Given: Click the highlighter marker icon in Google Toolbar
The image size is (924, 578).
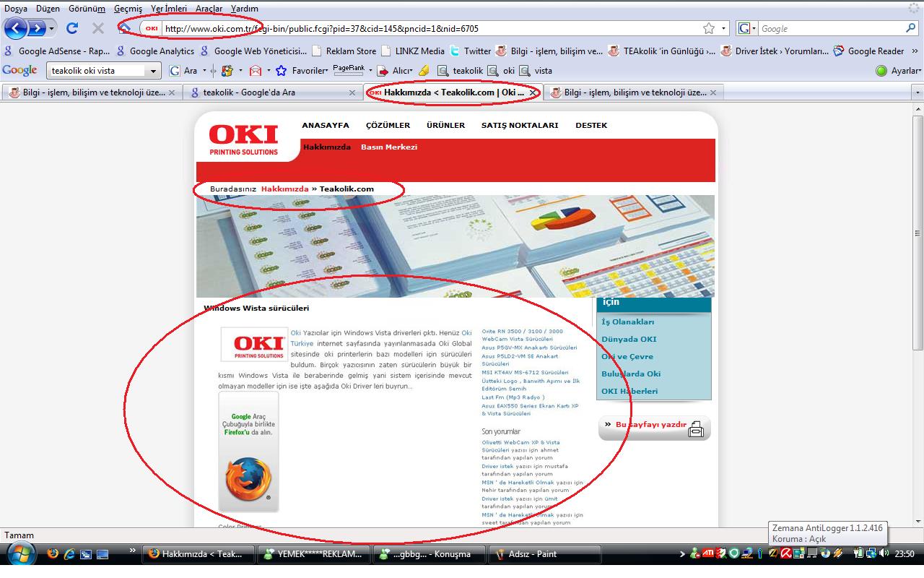Looking at the screenshot, I should [x=424, y=71].
